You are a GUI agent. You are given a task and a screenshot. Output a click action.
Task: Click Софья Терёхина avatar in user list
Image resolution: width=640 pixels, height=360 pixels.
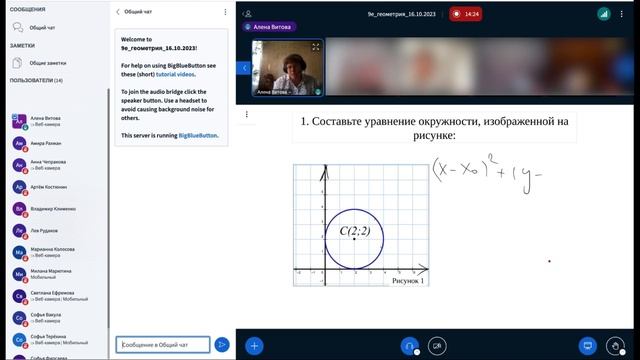point(19,340)
